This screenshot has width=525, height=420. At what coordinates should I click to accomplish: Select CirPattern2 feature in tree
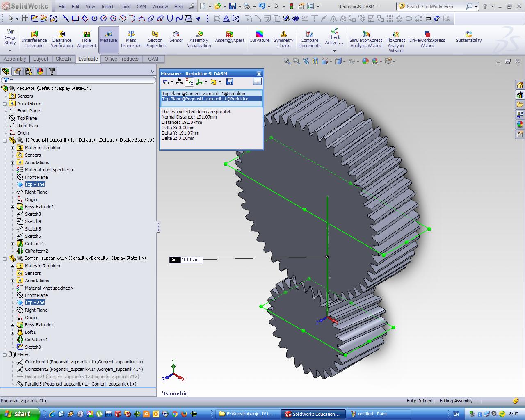click(x=37, y=251)
